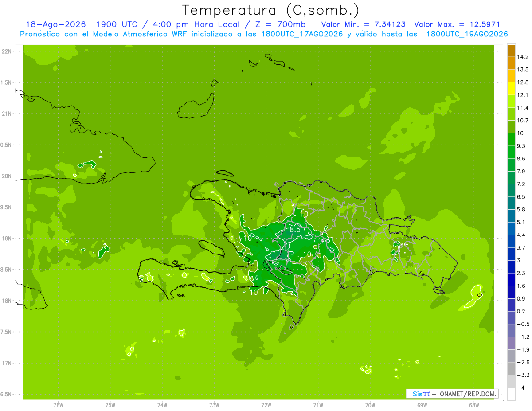532x411 pixels.
Task: Click the blue swatch between 3.7 and 4.4
Action: pos(511,241)
